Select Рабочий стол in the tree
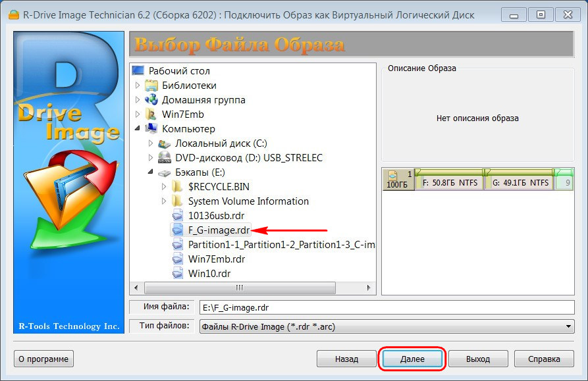588x381 pixels. coord(179,71)
